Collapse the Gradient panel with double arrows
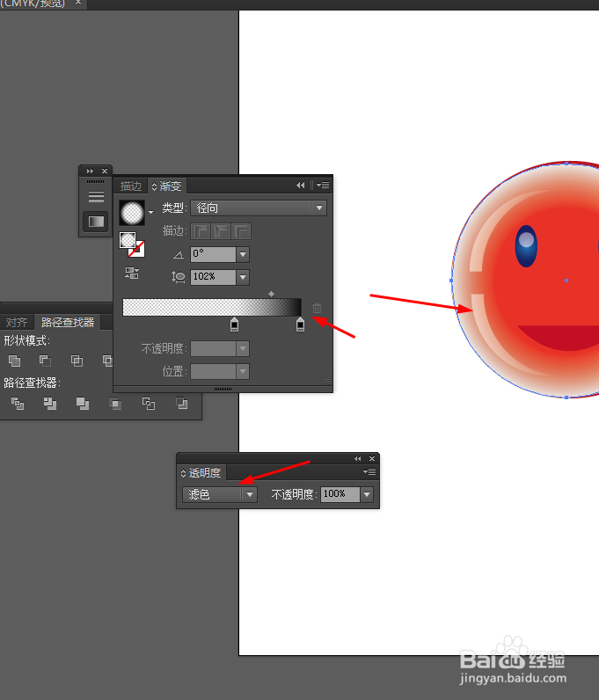 (300, 185)
